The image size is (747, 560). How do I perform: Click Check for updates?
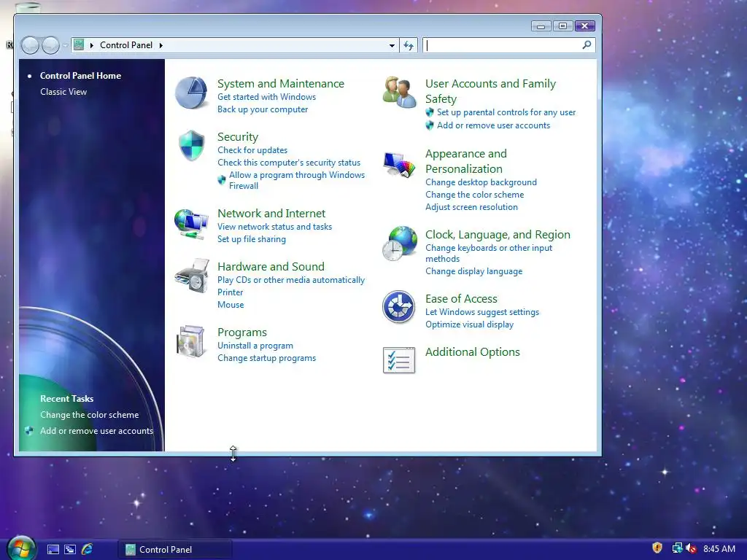(252, 150)
